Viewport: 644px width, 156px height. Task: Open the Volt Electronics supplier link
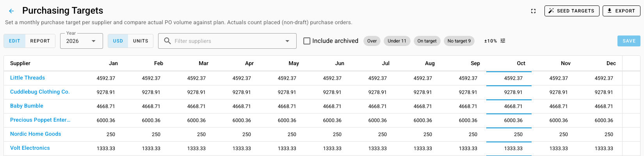(x=30, y=148)
